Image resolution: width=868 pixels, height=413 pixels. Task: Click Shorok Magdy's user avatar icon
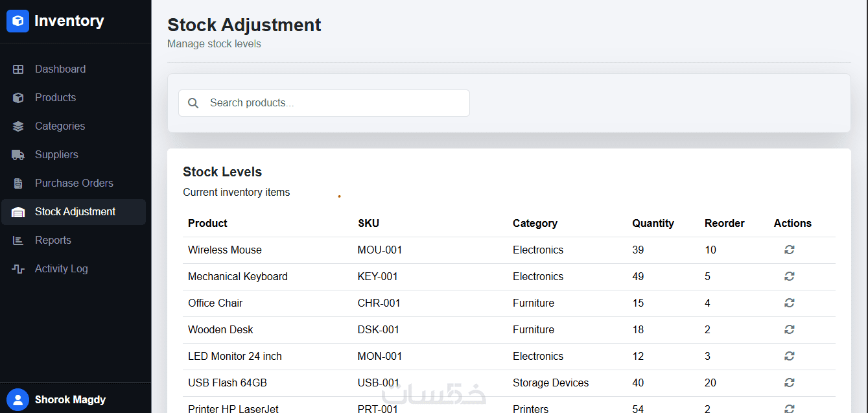[18, 399]
